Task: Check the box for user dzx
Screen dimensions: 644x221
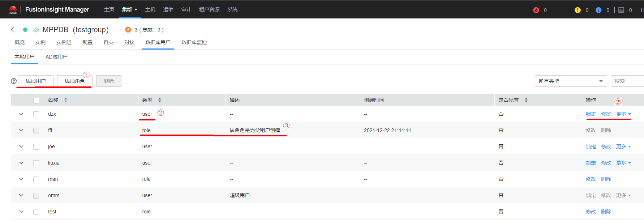Action: point(36,114)
